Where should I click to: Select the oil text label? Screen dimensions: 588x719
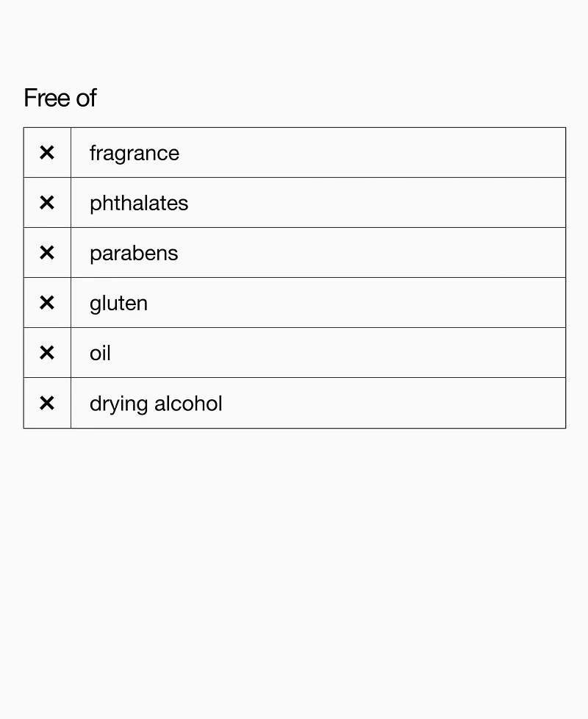(100, 353)
